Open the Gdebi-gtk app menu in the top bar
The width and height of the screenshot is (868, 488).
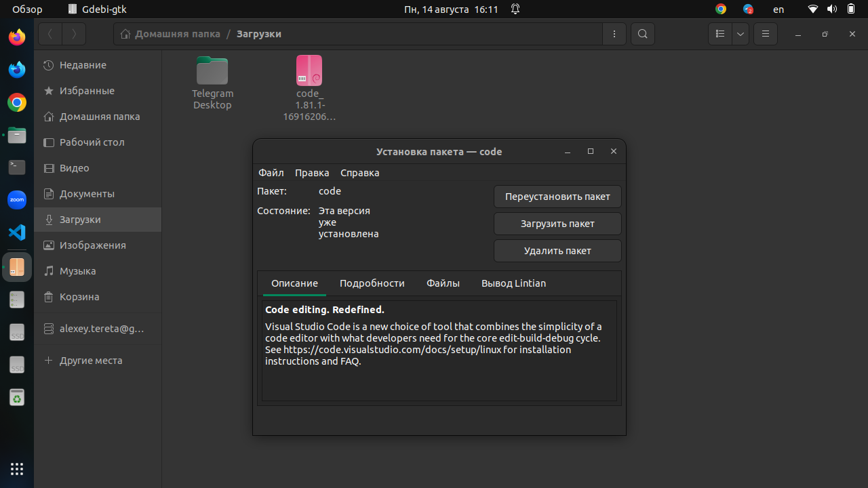click(98, 9)
